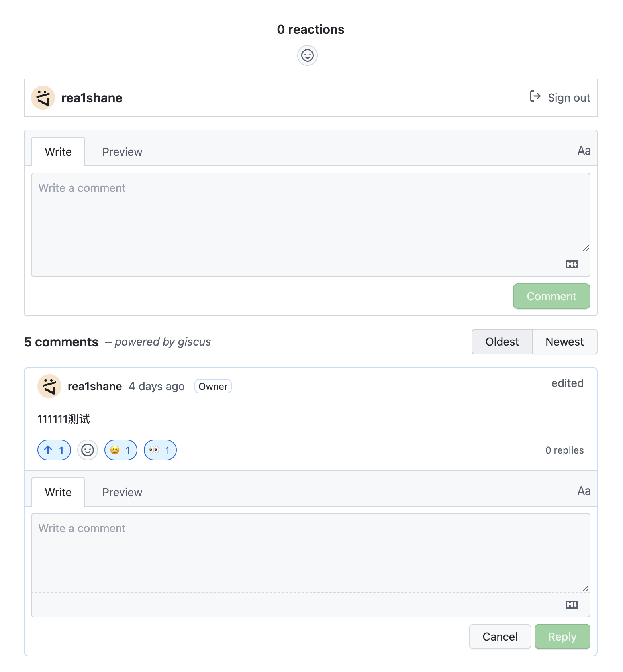Cancel the reply with the Cancel button

(500, 637)
